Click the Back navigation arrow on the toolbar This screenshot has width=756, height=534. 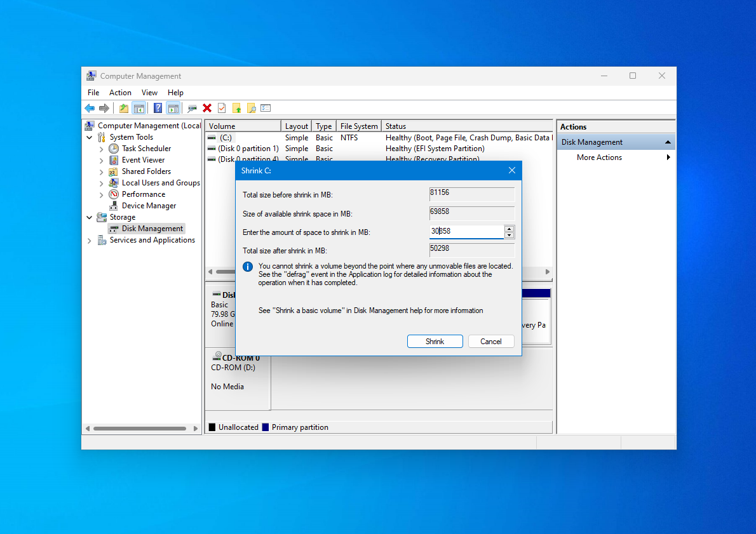coord(89,108)
